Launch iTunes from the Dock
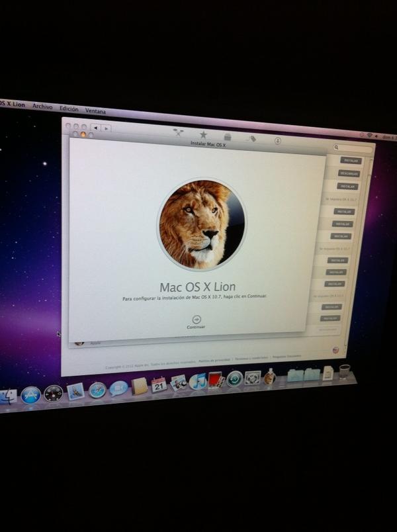Image resolution: width=397 pixels, height=532 pixels. [198, 381]
